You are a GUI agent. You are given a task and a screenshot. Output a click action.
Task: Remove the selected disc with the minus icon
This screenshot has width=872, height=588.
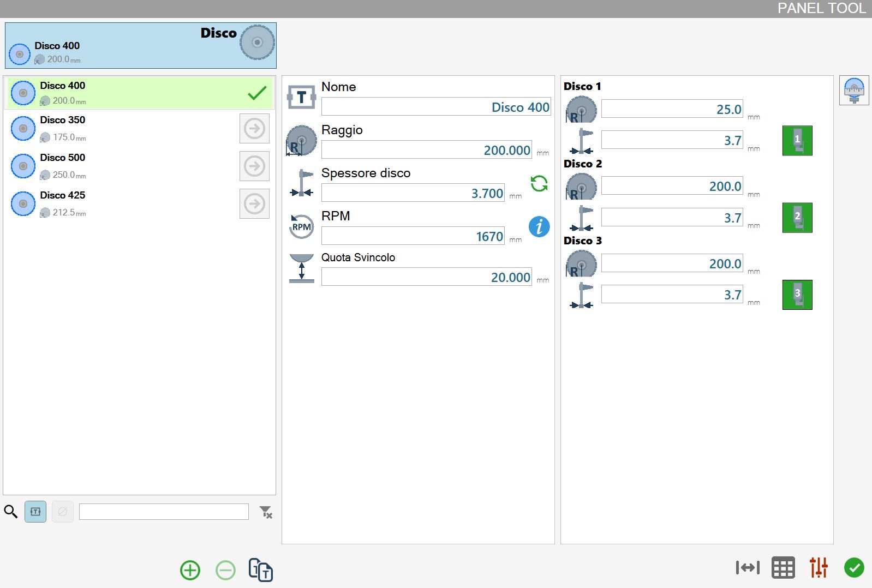click(x=225, y=570)
